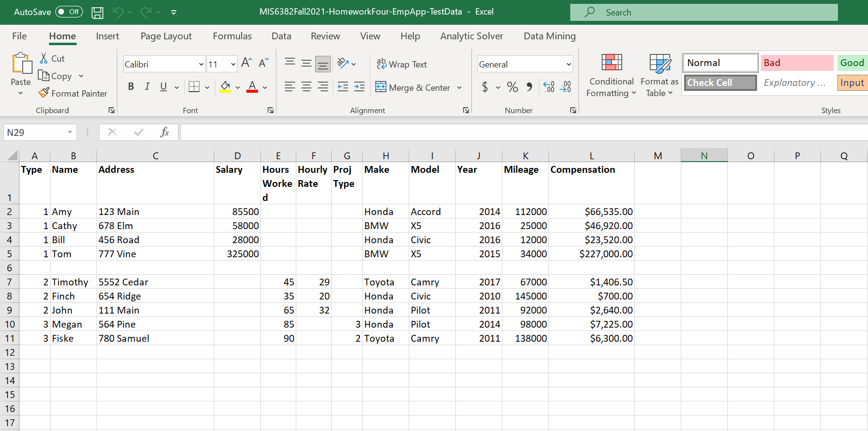Click the Wrap Text button
This screenshot has width=868, height=431.
402,65
